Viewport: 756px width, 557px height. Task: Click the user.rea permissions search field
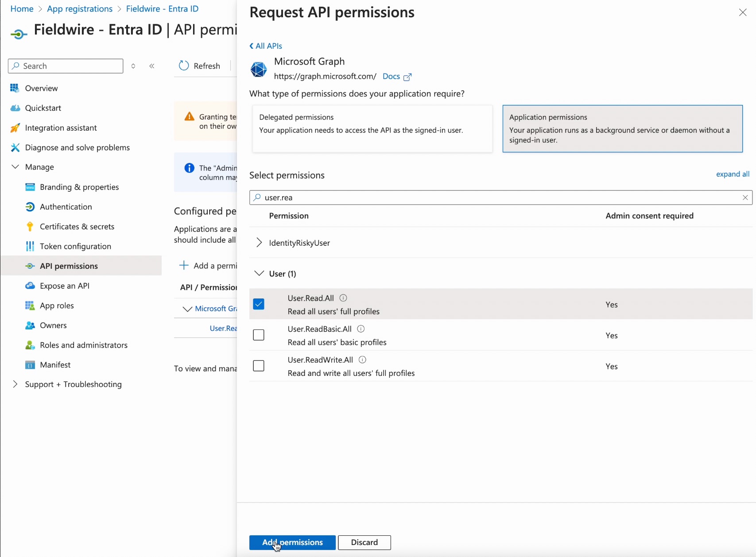501,197
